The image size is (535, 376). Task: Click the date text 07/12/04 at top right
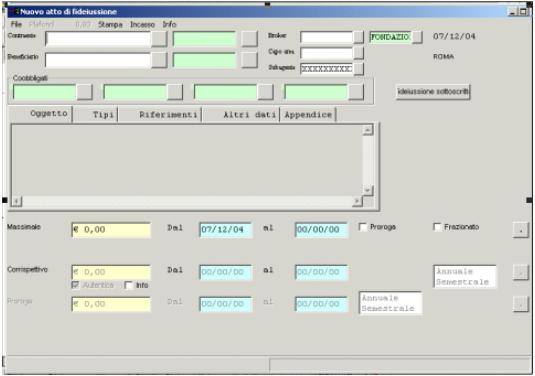pyautogui.click(x=454, y=37)
